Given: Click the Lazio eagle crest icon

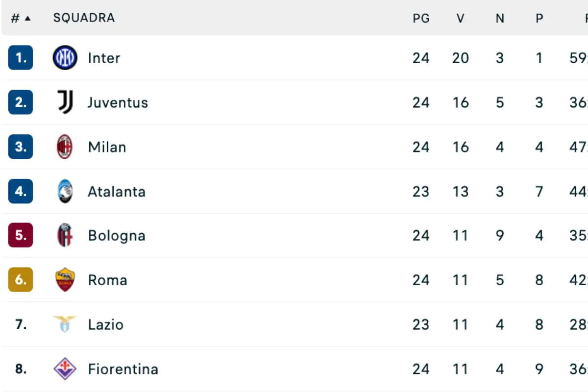Looking at the screenshot, I should click(x=65, y=324).
